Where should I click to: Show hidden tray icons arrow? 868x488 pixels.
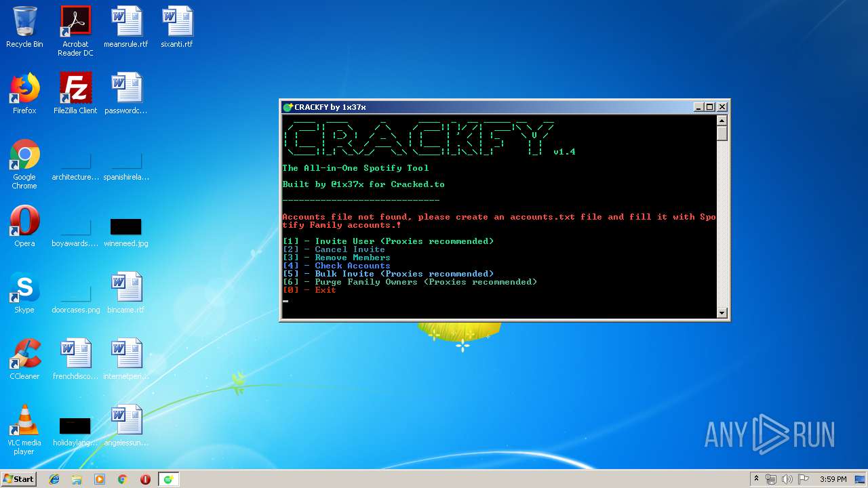point(757,479)
